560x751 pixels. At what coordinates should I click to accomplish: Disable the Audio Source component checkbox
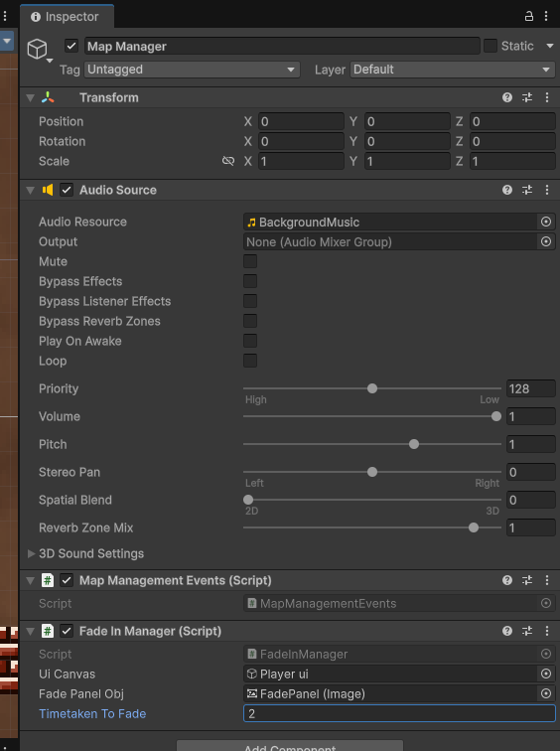67,190
